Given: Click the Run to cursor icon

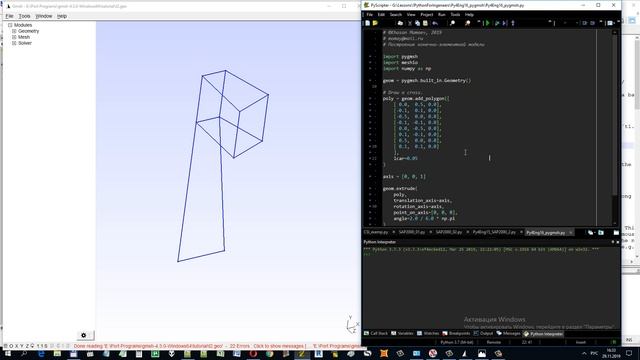Looking at the screenshot, I should click(x=505, y=23).
